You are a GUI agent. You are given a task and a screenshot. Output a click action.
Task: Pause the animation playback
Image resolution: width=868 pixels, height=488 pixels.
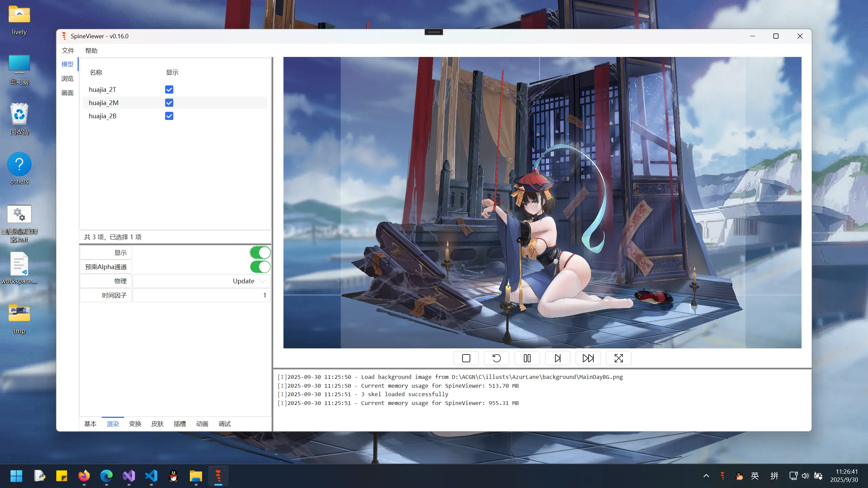point(527,358)
